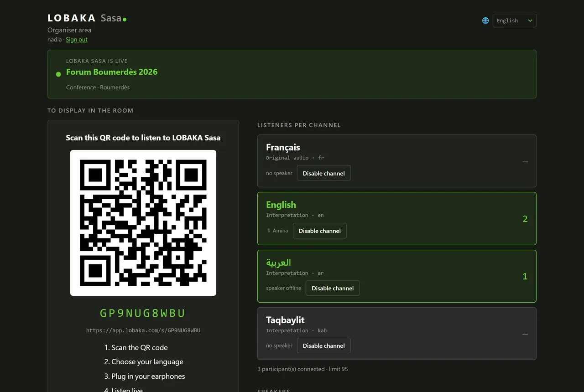Select the session code GP9NUG8WBU
584x392 pixels.
(143, 313)
